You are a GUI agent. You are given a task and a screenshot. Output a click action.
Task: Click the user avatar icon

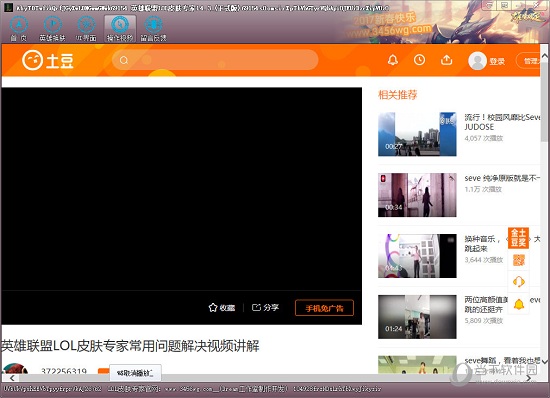point(477,61)
